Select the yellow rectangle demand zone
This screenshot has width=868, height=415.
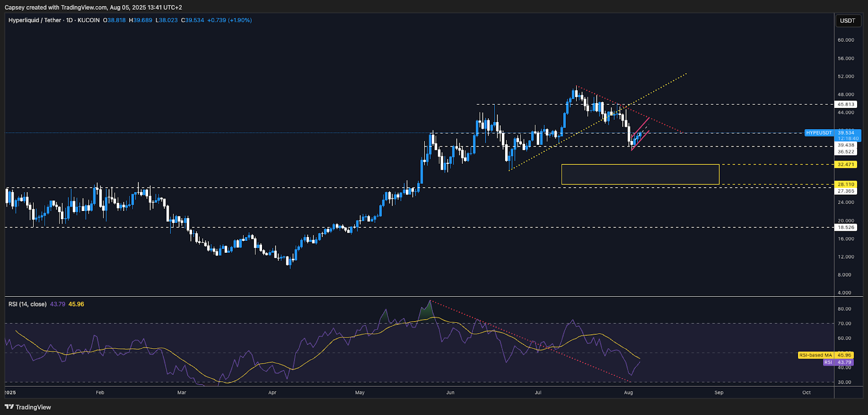tap(640, 174)
